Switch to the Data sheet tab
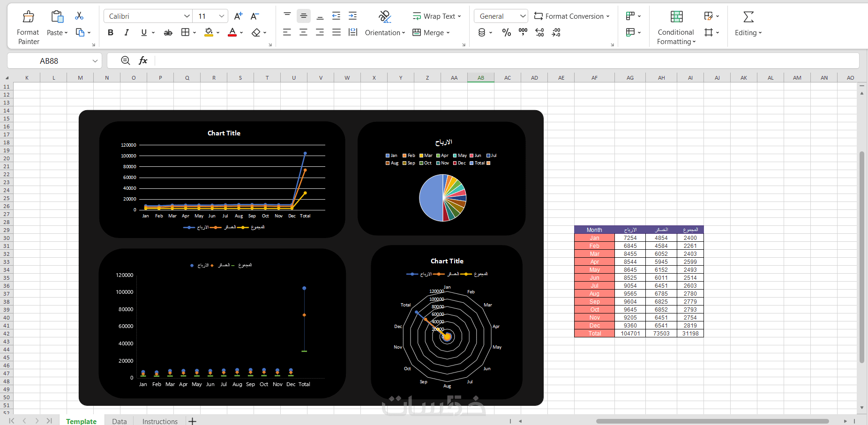The image size is (868, 425). [x=120, y=421]
